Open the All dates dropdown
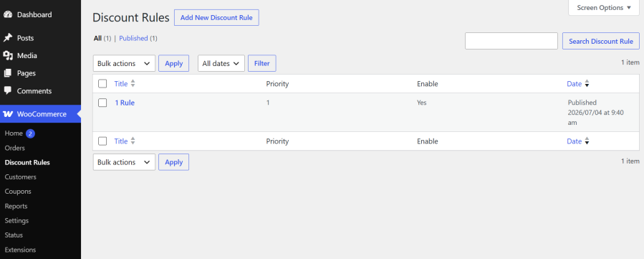The image size is (644, 259). pos(221,63)
